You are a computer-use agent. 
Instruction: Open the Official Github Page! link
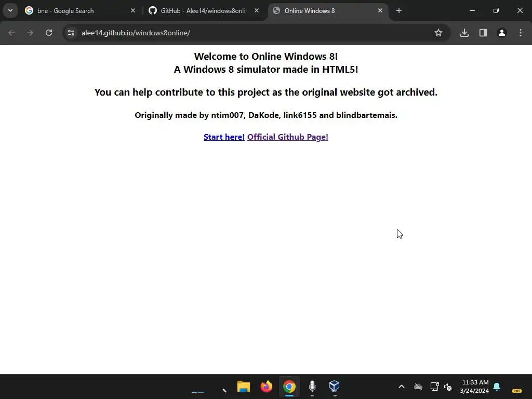[288, 137]
